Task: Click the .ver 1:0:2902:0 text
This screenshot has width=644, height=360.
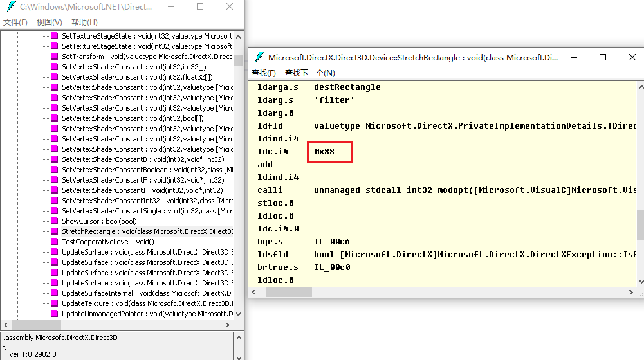Action: click(32, 354)
